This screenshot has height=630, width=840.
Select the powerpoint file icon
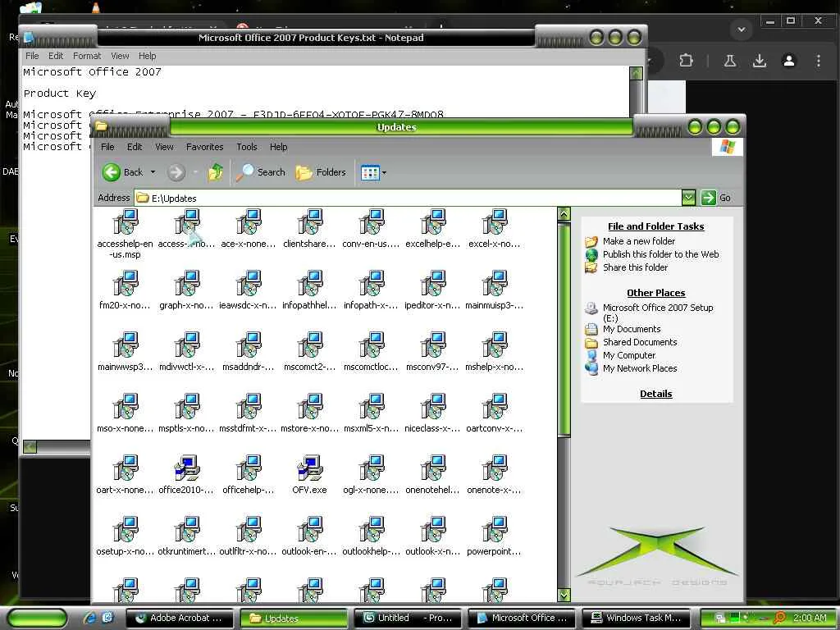pyautogui.click(x=495, y=529)
